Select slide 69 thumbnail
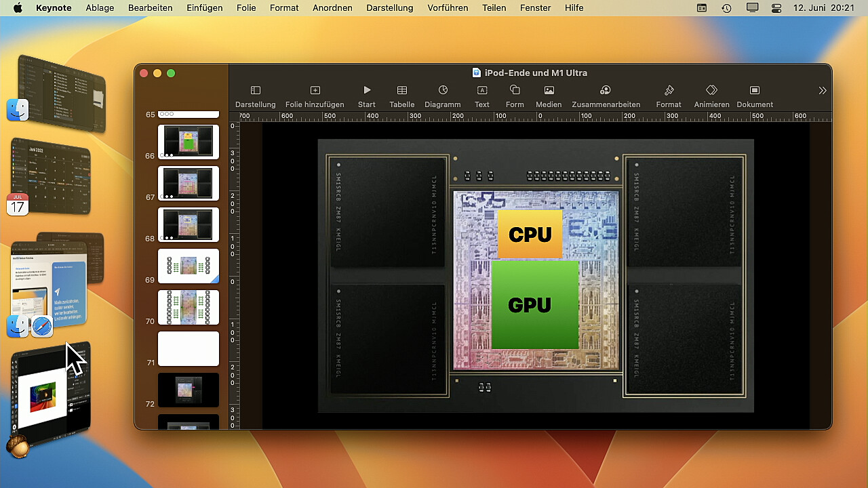Image resolution: width=868 pixels, height=488 pixels. pyautogui.click(x=189, y=266)
